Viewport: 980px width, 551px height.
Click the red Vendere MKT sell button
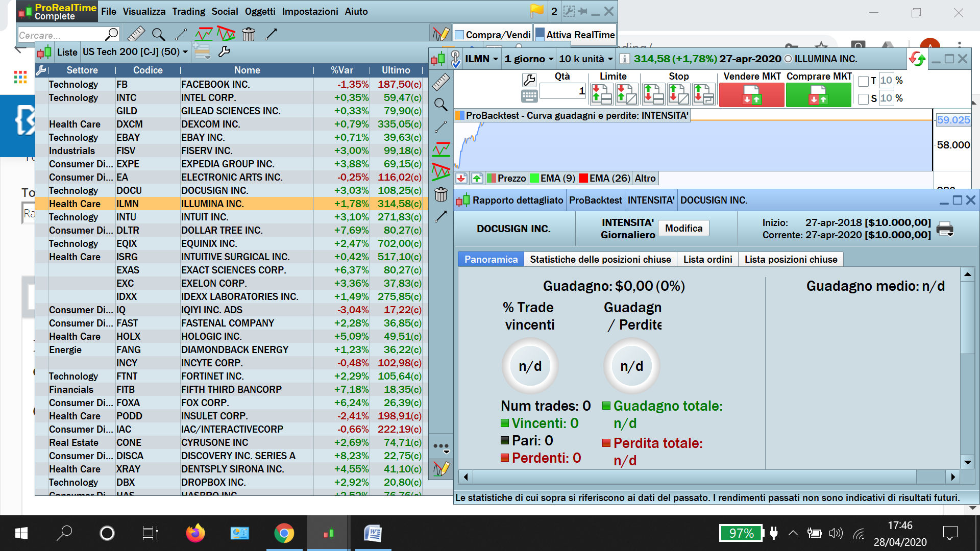[x=751, y=95]
